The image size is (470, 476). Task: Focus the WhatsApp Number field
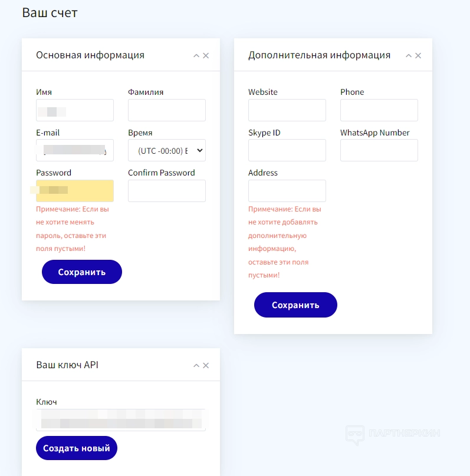point(379,150)
